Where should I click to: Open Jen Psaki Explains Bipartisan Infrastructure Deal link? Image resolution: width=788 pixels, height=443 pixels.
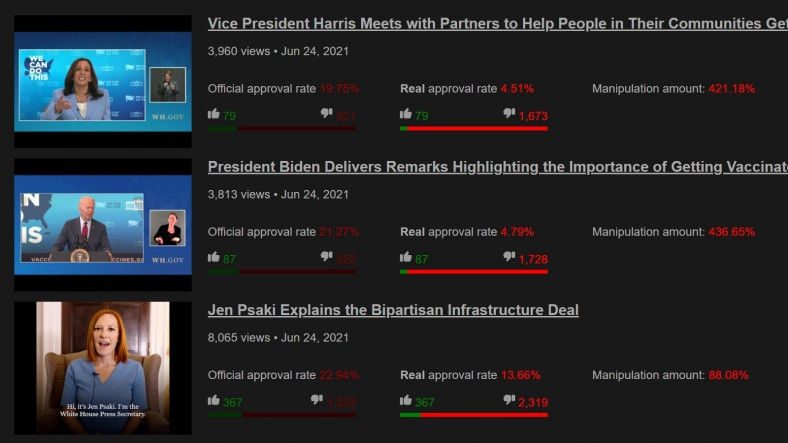pyautogui.click(x=393, y=310)
